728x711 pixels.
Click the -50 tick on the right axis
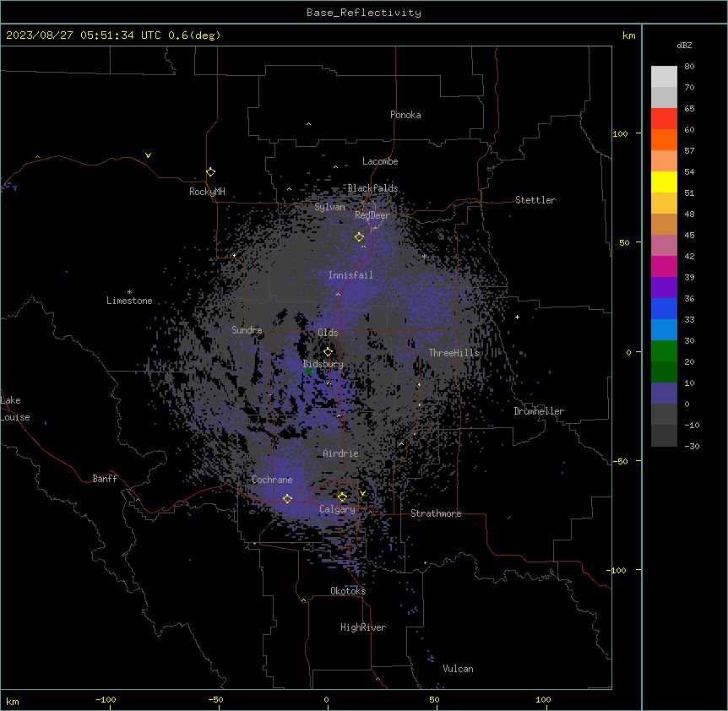(x=620, y=461)
